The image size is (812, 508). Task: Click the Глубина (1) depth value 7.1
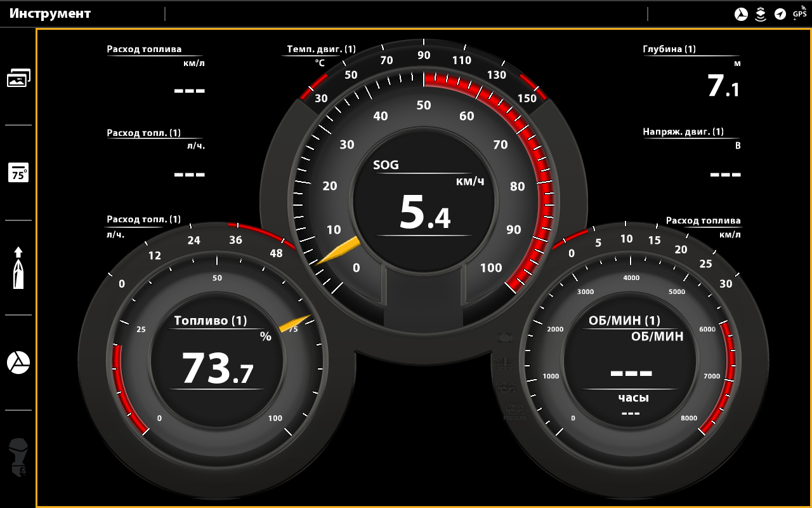click(723, 86)
